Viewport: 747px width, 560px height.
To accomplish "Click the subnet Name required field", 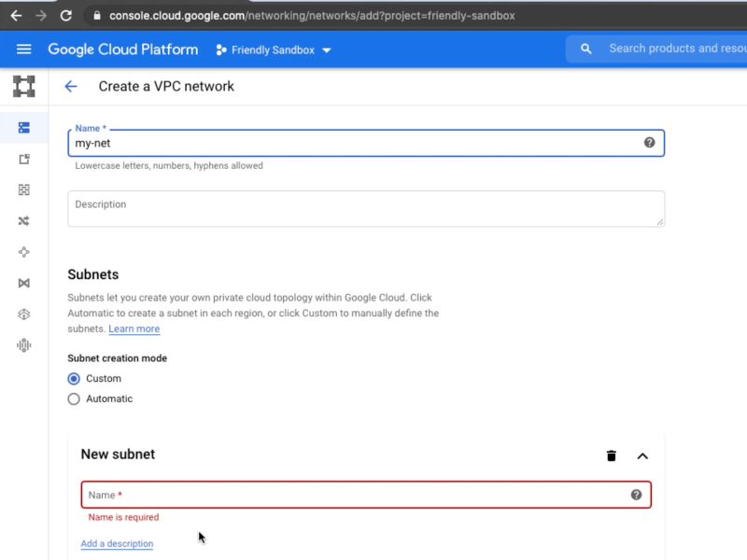I will (x=366, y=495).
